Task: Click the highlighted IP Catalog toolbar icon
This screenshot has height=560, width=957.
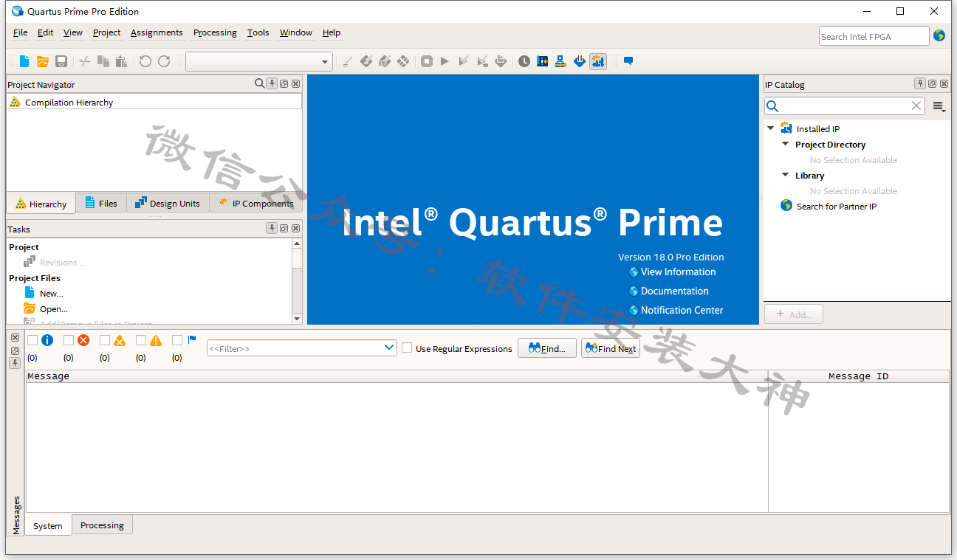Action: (598, 61)
